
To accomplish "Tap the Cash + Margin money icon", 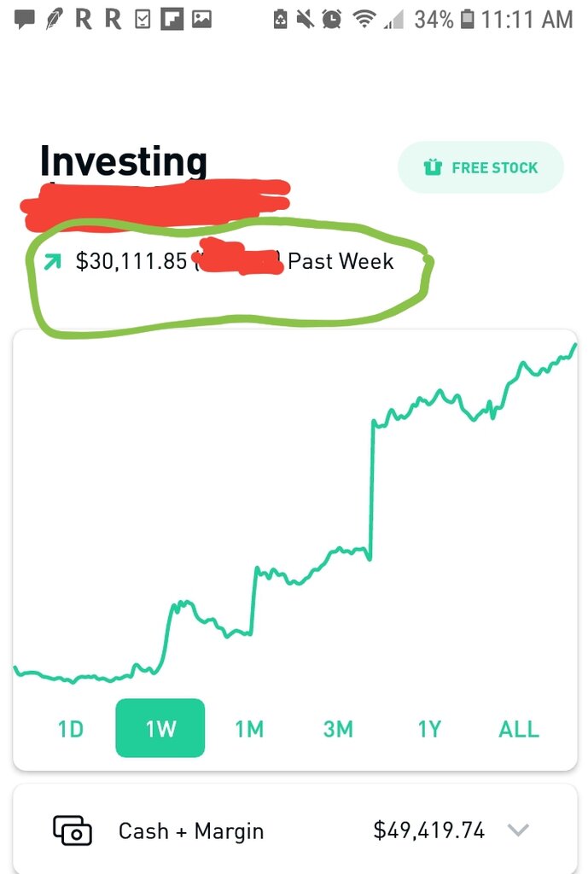I will 73,830.
